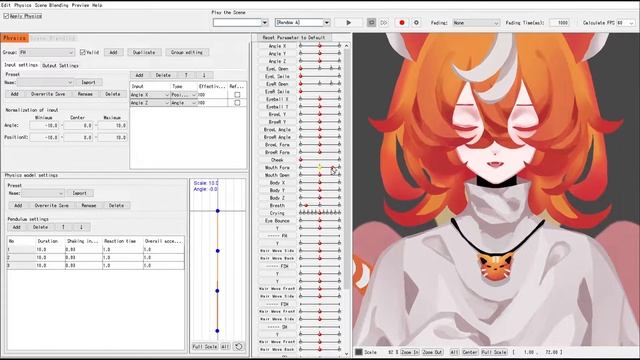Open the Random A scene dropdown
Image resolution: width=640 pixels, height=360 pixels.
point(302,22)
